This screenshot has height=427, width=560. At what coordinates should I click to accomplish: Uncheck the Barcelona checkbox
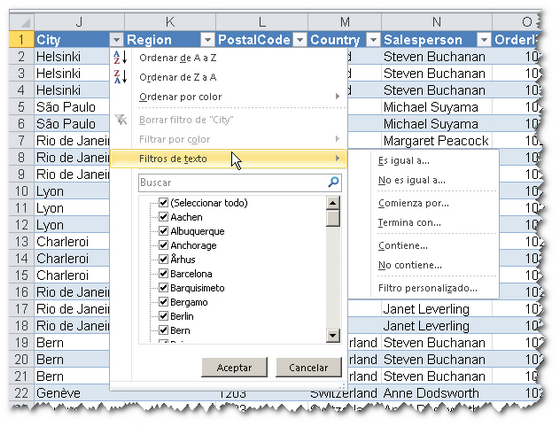163,273
